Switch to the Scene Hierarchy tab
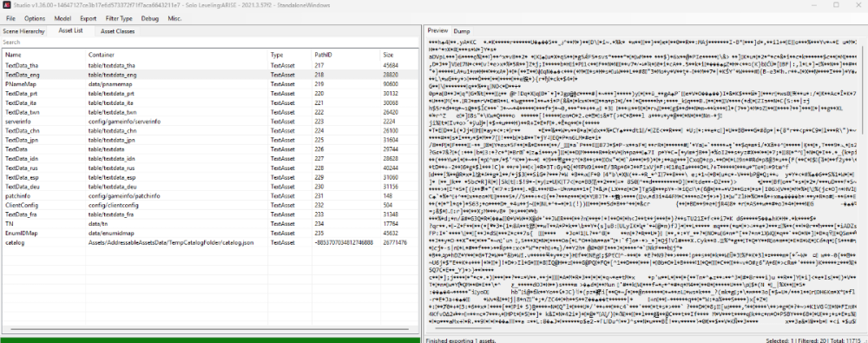868x343 pixels. (23, 31)
